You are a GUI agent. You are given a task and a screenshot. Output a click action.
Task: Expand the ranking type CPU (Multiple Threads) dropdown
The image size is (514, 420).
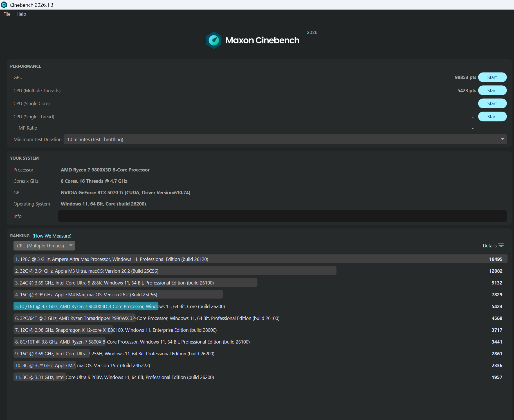(x=44, y=246)
